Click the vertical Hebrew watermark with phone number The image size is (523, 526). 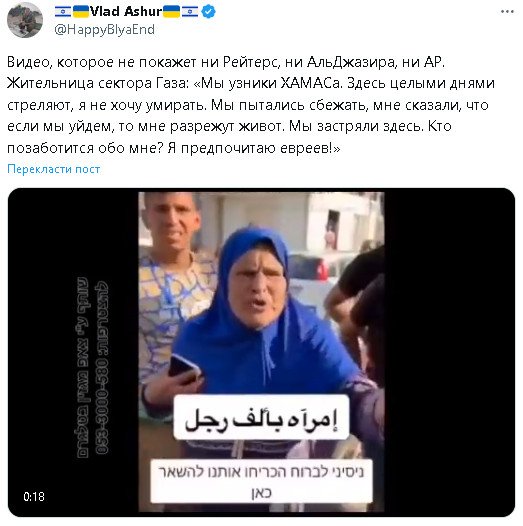pyautogui.click(x=93, y=367)
